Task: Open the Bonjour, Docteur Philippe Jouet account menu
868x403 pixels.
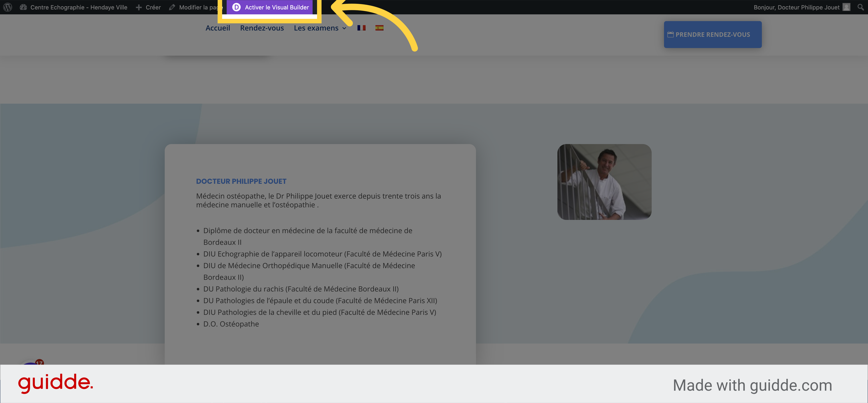Action: tap(802, 7)
